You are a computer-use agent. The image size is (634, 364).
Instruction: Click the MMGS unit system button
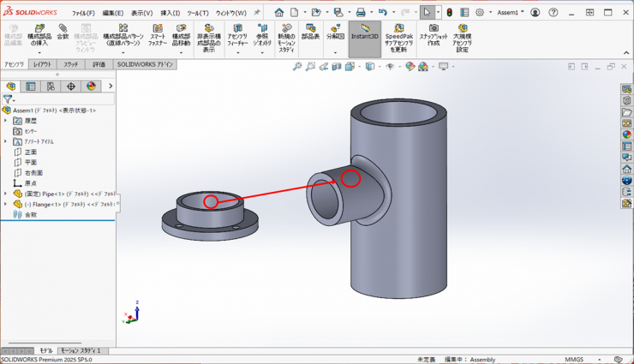coord(575,359)
